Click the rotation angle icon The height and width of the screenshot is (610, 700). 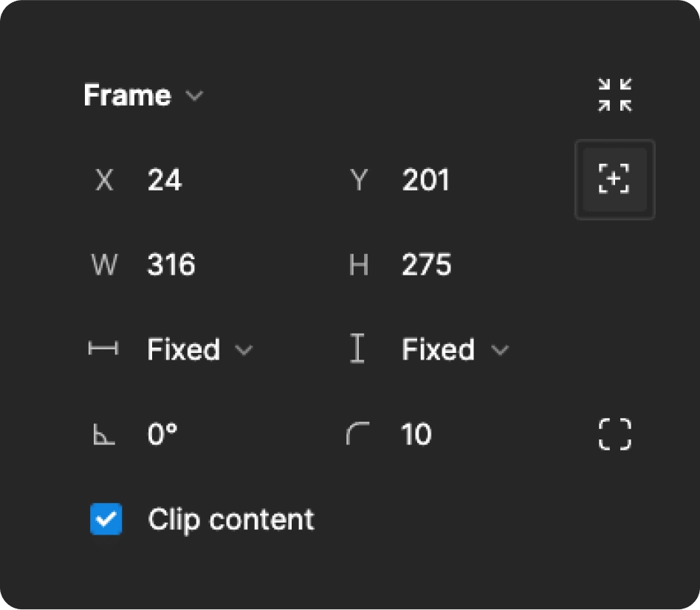click(104, 434)
